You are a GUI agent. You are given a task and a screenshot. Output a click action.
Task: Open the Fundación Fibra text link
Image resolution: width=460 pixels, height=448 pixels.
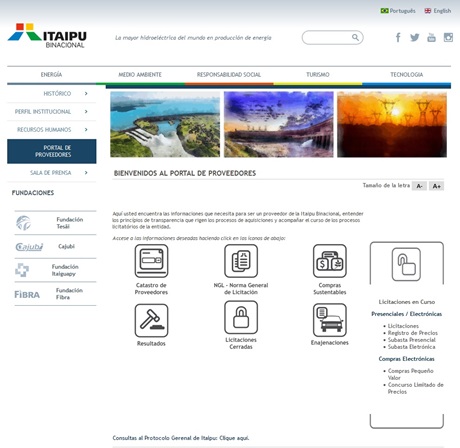coord(69,294)
